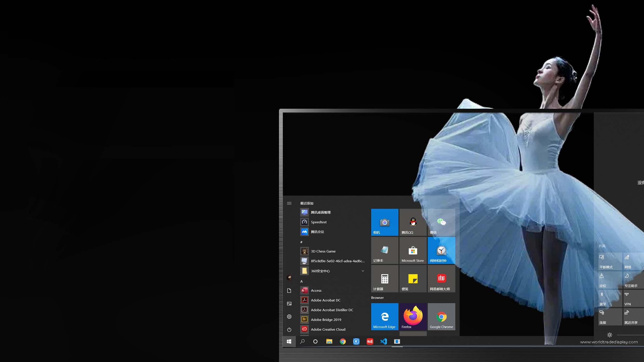Collapse quick actions with 折叠 link
Image resolution: width=644 pixels, height=362 pixels.
(602, 246)
